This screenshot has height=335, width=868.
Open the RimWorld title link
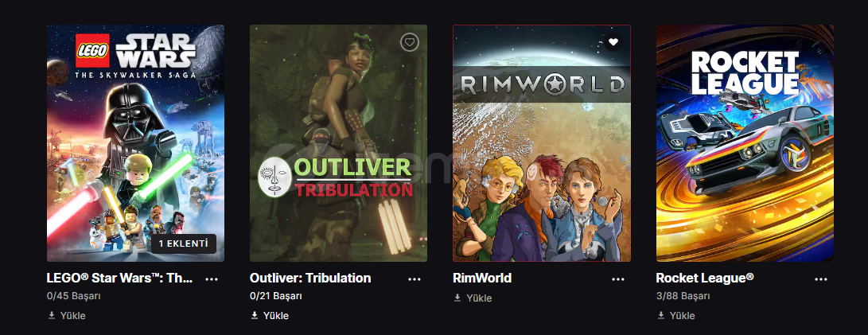click(x=482, y=278)
